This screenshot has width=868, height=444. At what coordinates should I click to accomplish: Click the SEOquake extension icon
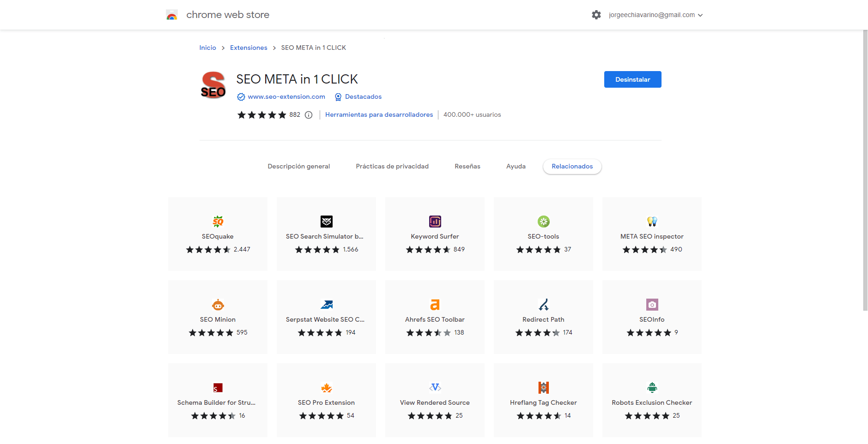tap(218, 222)
